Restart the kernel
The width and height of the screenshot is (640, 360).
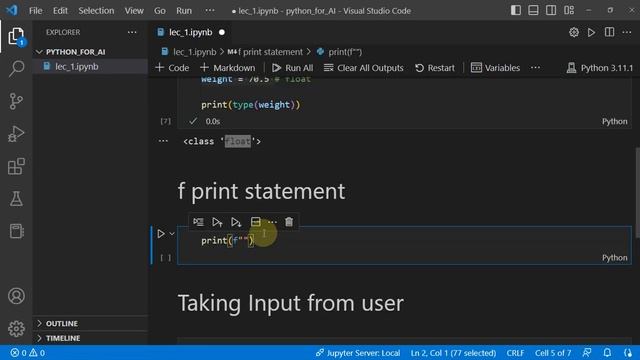tap(435, 68)
